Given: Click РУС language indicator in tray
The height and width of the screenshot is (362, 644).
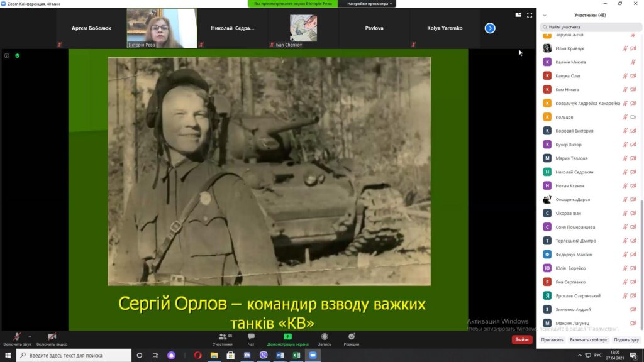Looking at the screenshot, I should click(x=597, y=356).
